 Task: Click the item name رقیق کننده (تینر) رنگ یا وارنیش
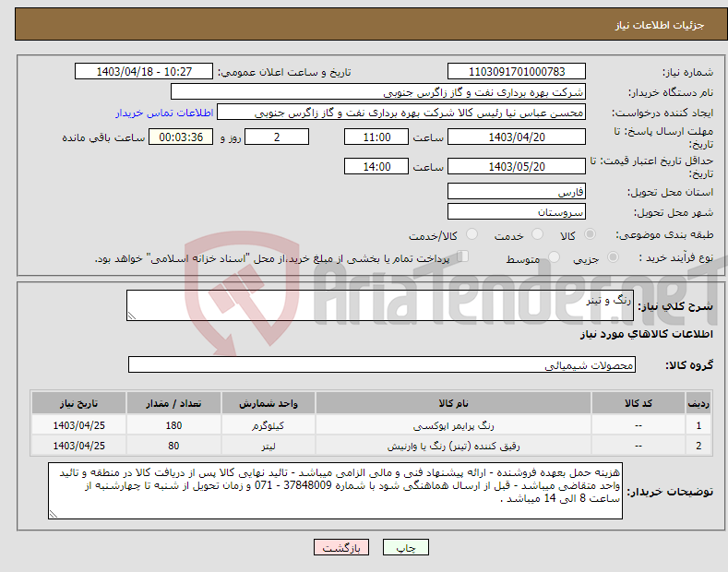tap(453, 446)
